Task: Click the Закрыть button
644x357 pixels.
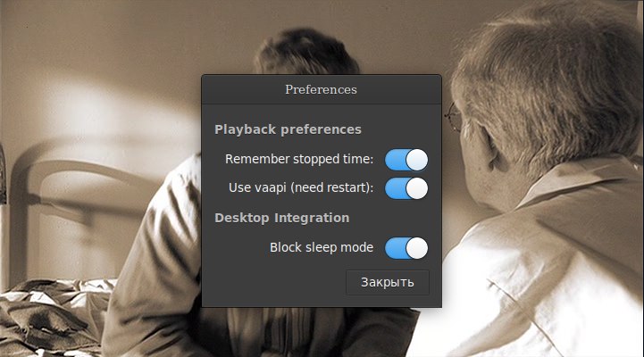Action: coord(388,282)
